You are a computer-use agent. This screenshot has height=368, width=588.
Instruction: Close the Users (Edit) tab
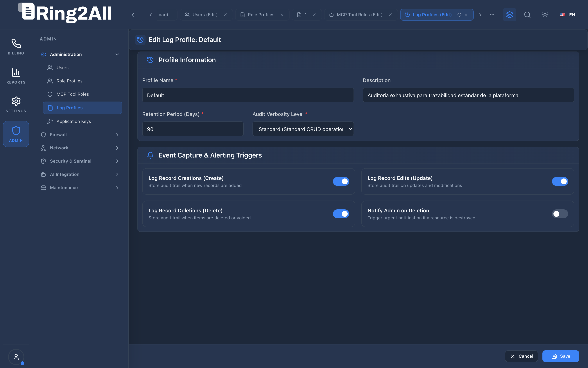[225, 15]
